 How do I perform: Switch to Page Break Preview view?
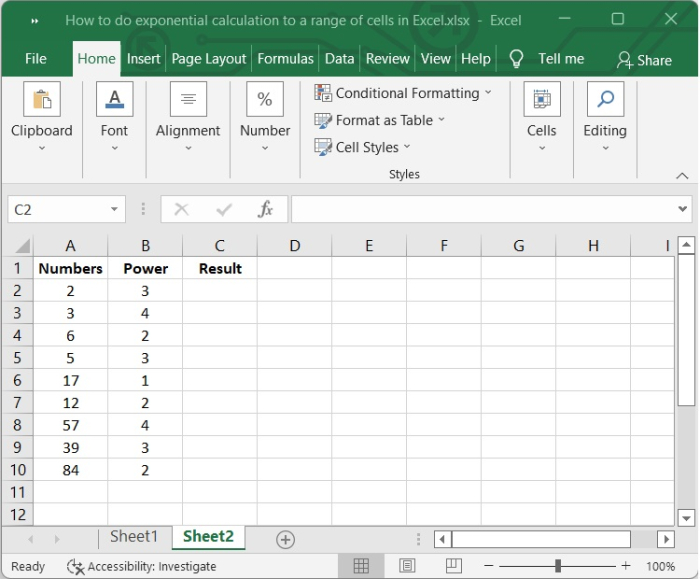pyautogui.click(x=452, y=566)
